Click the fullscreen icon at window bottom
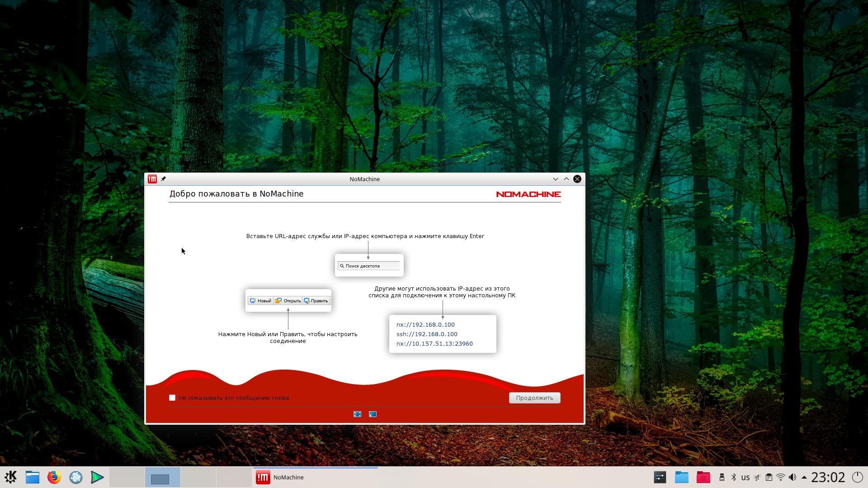The width and height of the screenshot is (868, 488). [357, 414]
